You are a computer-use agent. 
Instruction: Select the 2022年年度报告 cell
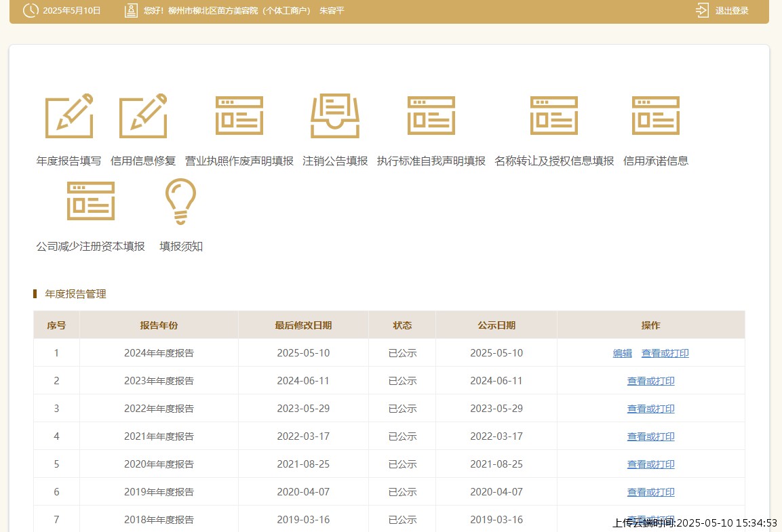point(159,409)
